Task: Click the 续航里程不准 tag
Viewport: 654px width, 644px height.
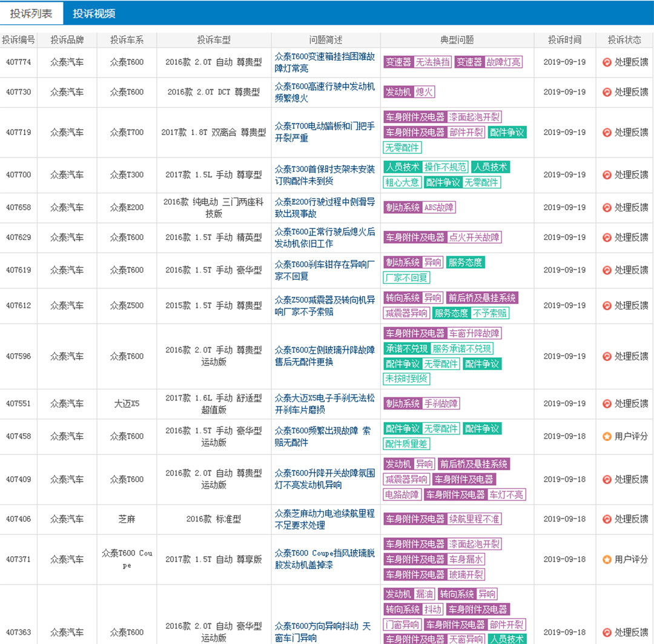Action: [x=475, y=519]
